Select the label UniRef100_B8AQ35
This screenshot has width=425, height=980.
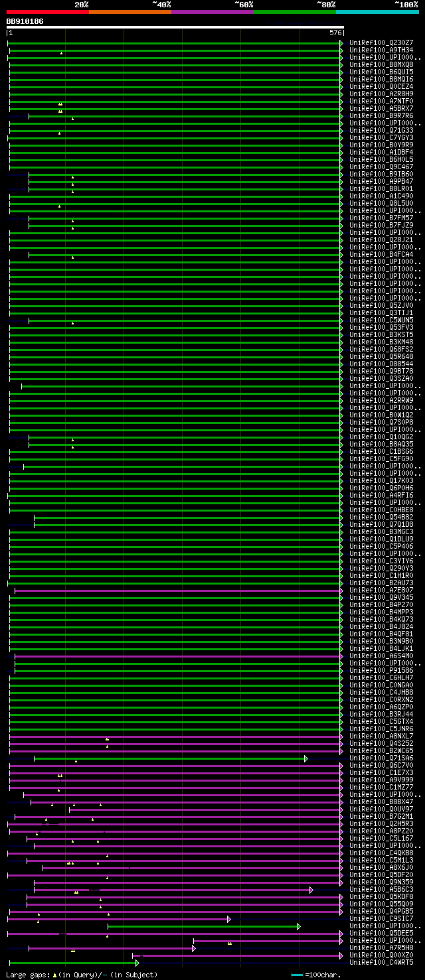[x=381, y=444]
